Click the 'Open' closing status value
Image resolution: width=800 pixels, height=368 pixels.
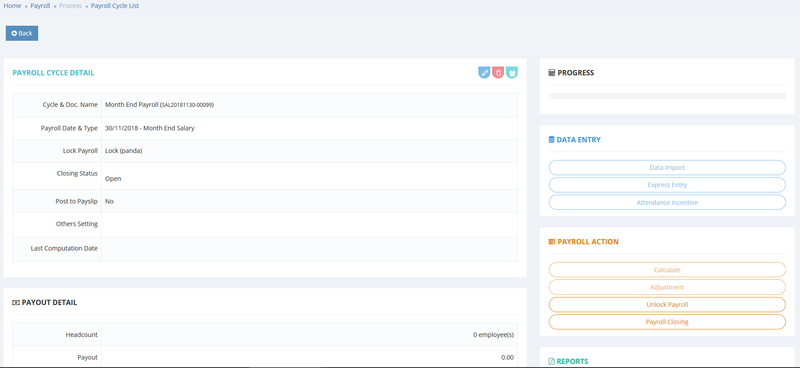pos(113,179)
